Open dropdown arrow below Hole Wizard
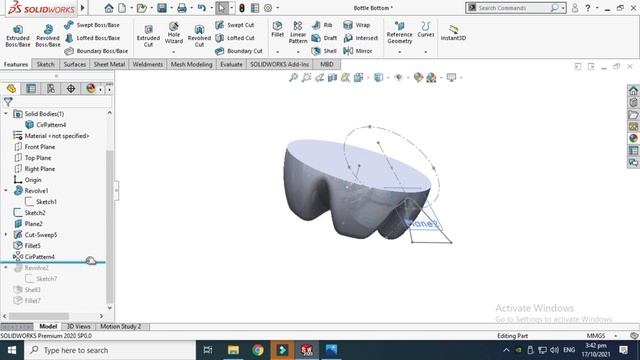Screen dimensions: 640x360 pos(173,52)
